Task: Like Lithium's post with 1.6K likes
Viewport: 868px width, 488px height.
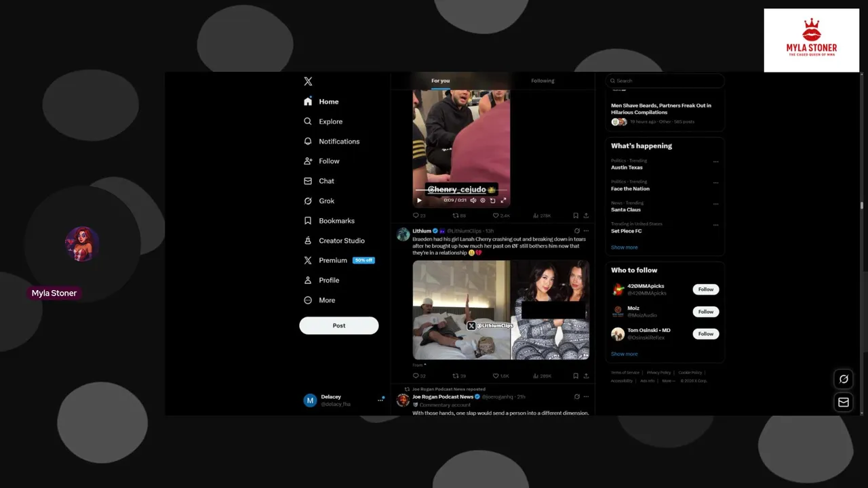Action: (x=501, y=375)
